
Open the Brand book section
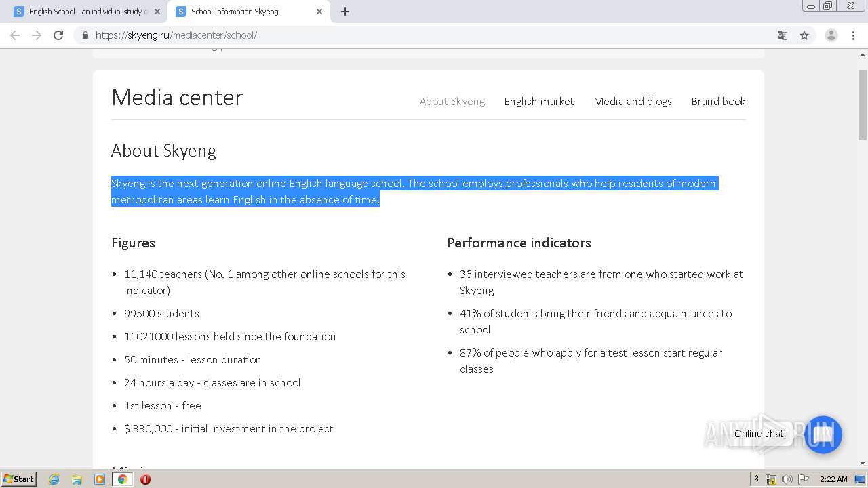point(718,102)
